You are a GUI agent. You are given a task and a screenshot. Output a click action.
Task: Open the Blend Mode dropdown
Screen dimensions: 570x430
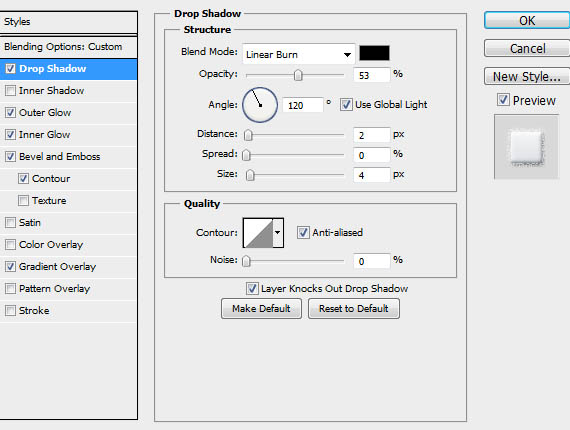(x=298, y=55)
